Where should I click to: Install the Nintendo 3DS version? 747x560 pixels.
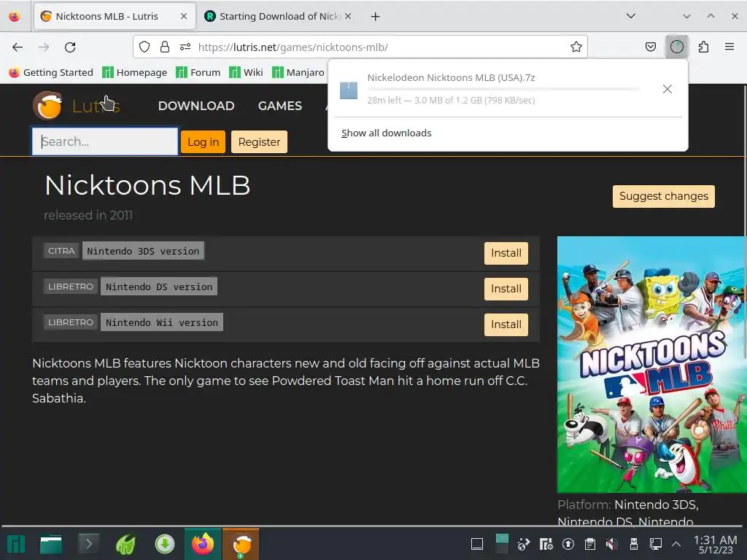point(506,253)
